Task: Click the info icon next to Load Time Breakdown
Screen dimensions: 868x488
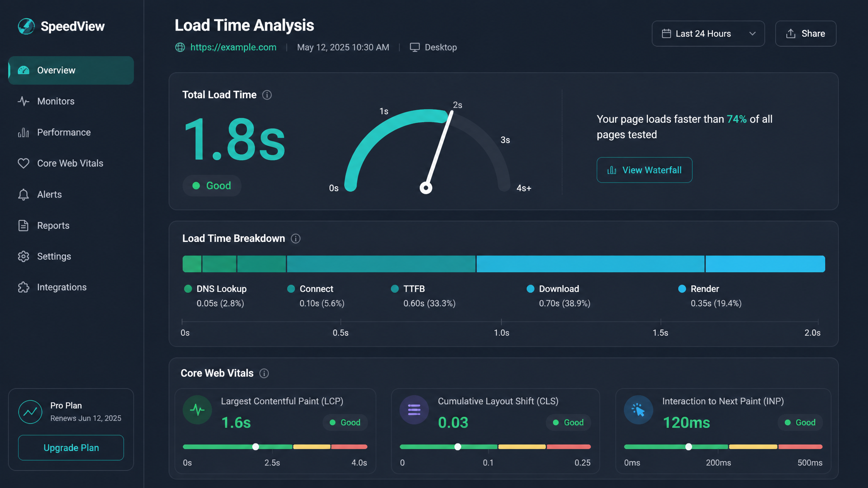Action: tap(296, 238)
